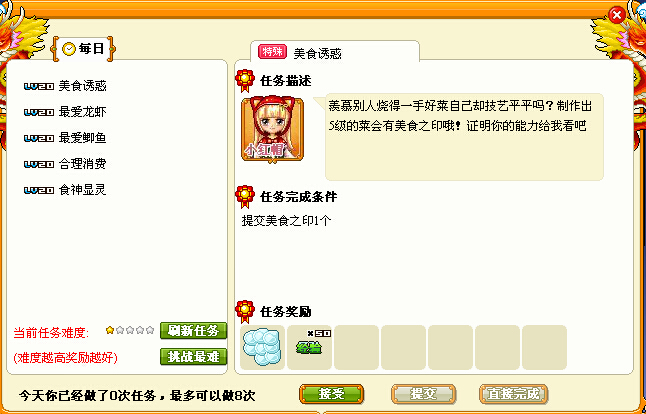Click the task difficulty star rating

(130, 330)
